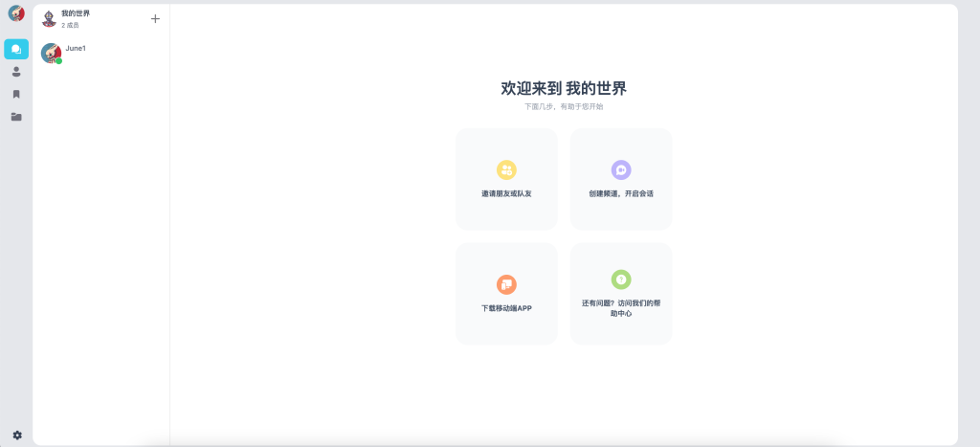
Task: Expand the 我的世界 workspace name header
Action: (x=76, y=13)
